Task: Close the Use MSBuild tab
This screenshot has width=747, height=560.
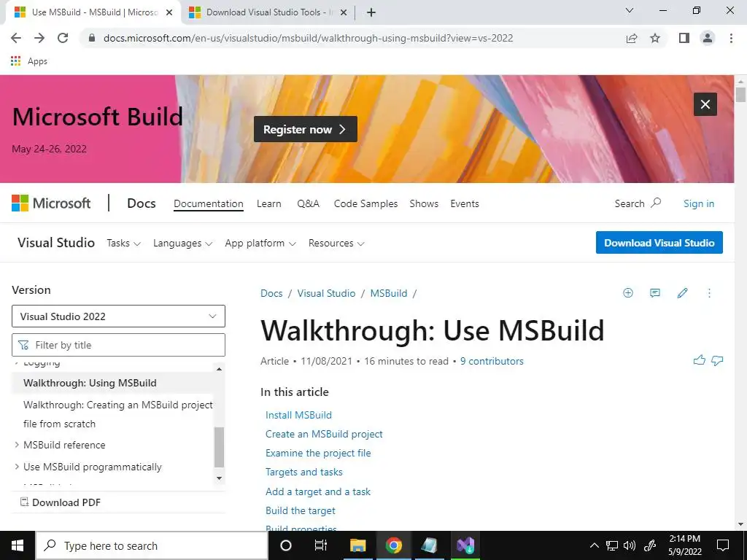Action: (x=169, y=12)
